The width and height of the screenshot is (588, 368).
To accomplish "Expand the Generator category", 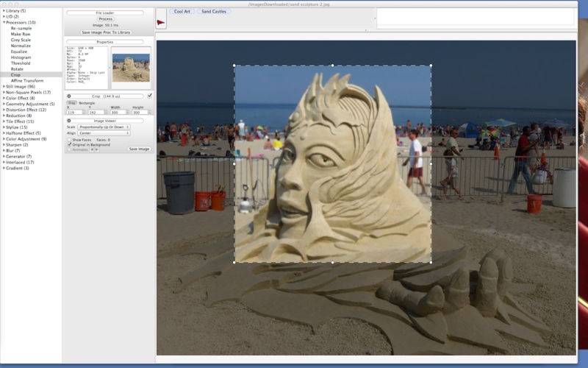I will point(4,156).
